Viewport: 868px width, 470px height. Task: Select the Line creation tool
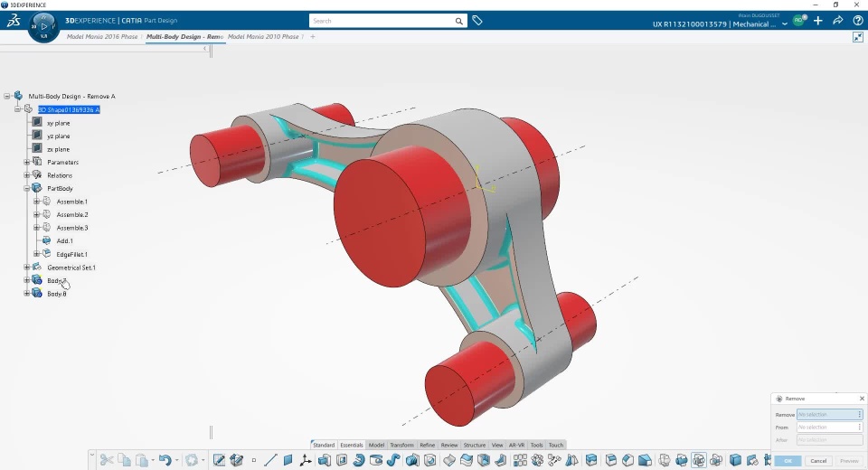(270, 460)
